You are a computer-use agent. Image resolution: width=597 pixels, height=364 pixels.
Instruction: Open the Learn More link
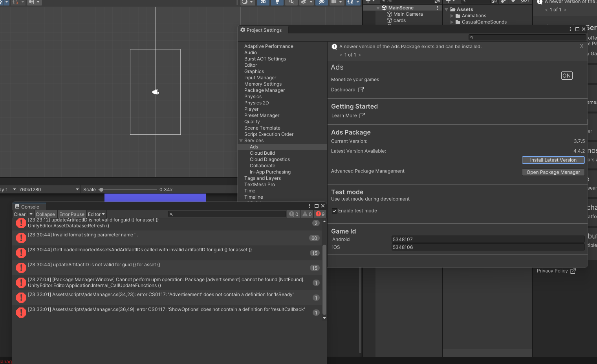(348, 115)
